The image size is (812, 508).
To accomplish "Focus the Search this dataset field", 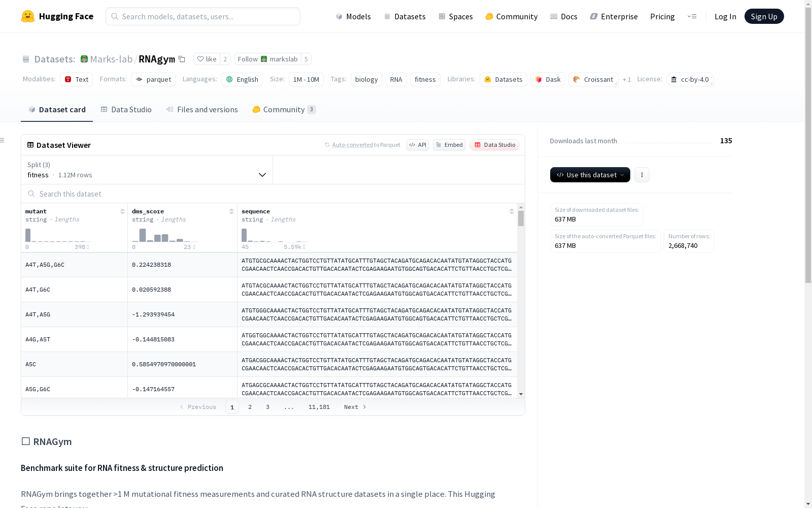I will pyautogui.click(x=273, y=194).
